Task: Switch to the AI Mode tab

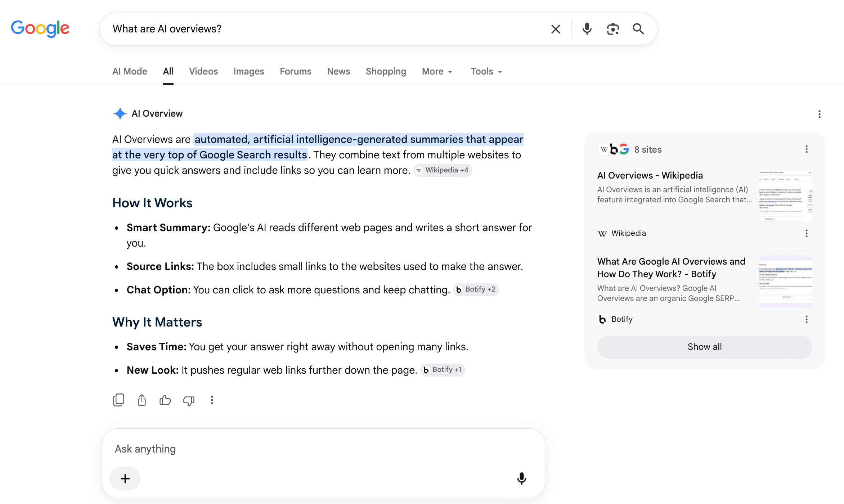Action: pyautogui.click(x=130, y=71)
